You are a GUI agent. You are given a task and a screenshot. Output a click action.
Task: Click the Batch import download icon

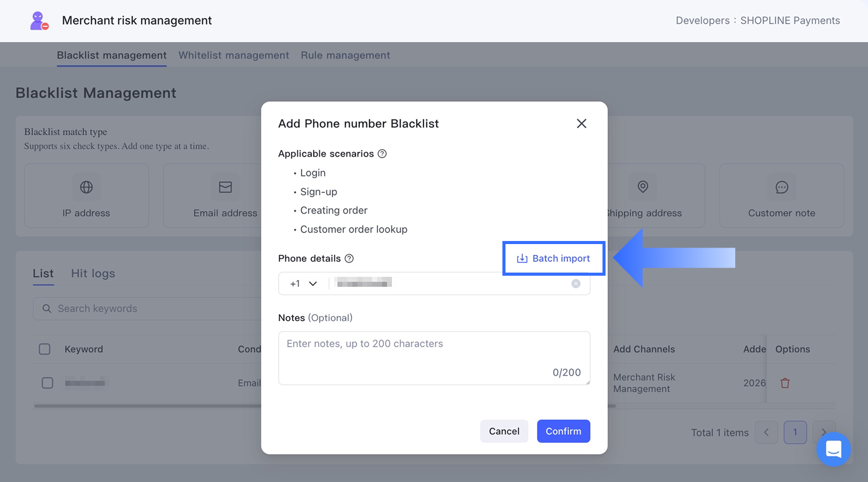522,258
